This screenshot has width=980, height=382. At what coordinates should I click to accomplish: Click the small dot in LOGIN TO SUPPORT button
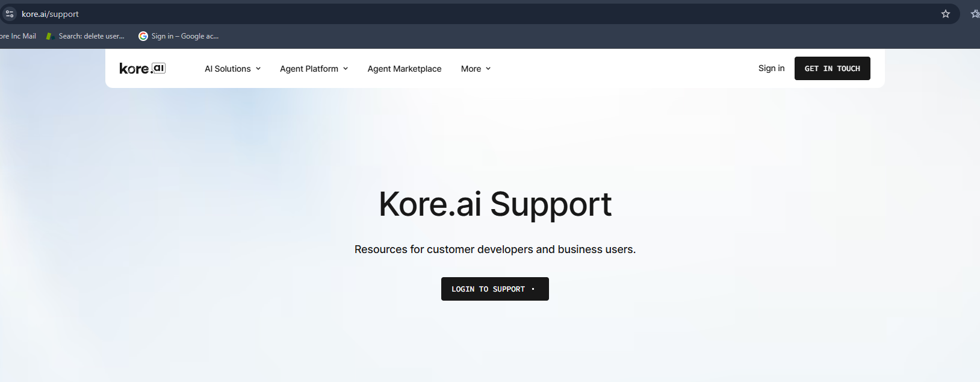coord(533,289)
